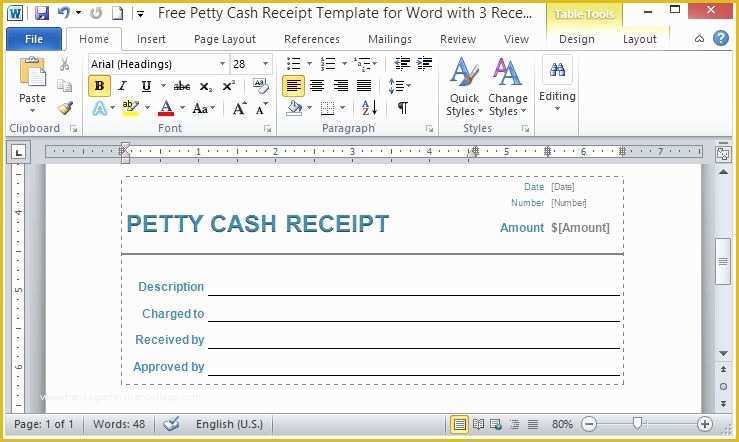Expand underline style dropdown arrow
This screenshot has width=739, height=442.
tap(163, 86)
